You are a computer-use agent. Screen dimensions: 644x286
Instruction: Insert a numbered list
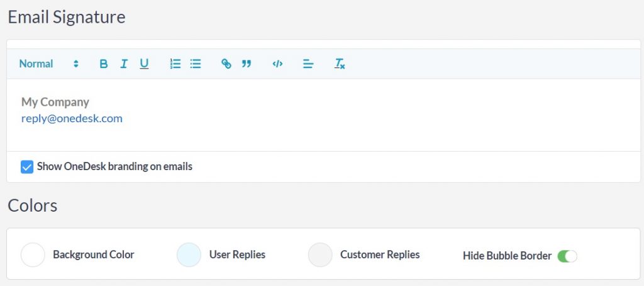tap(175, 64)
